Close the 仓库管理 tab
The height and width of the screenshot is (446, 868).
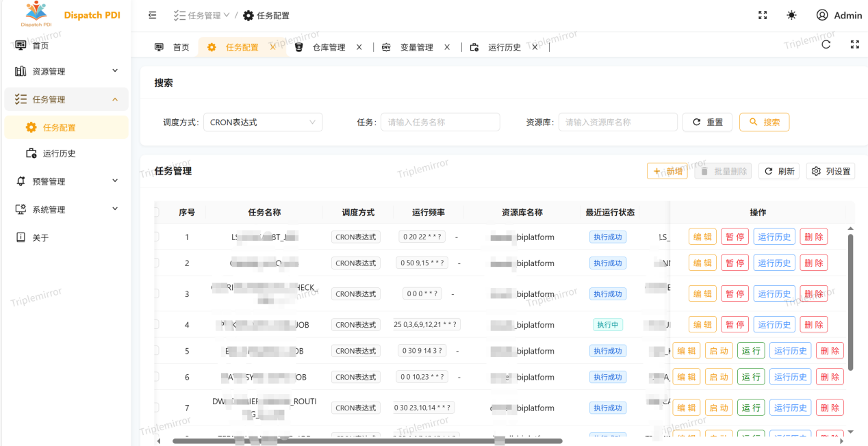359,47
